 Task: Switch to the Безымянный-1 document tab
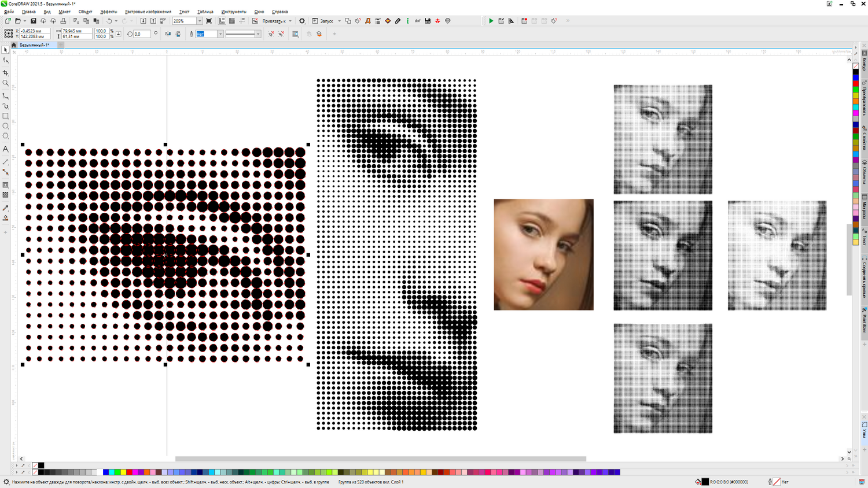pos(34,45)
